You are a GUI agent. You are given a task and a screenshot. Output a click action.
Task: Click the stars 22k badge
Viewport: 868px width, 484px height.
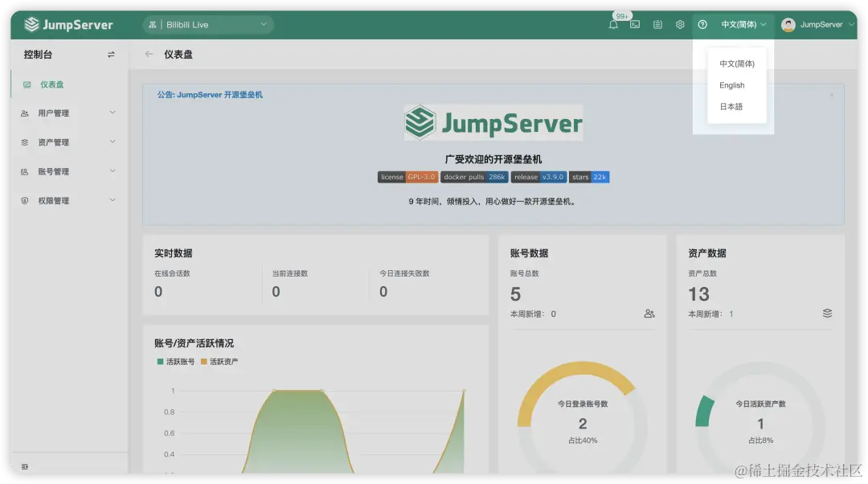[589, 177]
